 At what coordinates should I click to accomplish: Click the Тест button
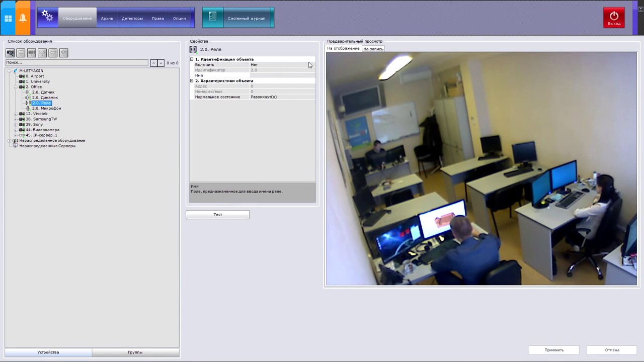coord(217,215)
